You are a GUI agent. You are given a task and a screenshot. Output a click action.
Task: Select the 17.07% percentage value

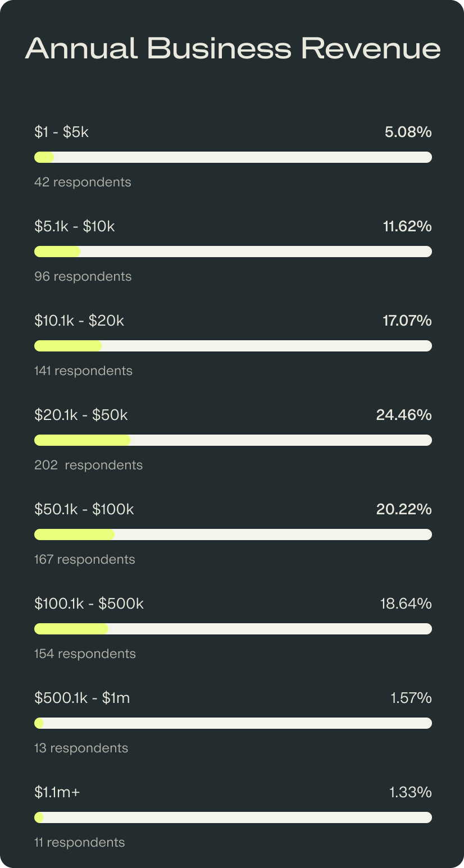[407, 321]
